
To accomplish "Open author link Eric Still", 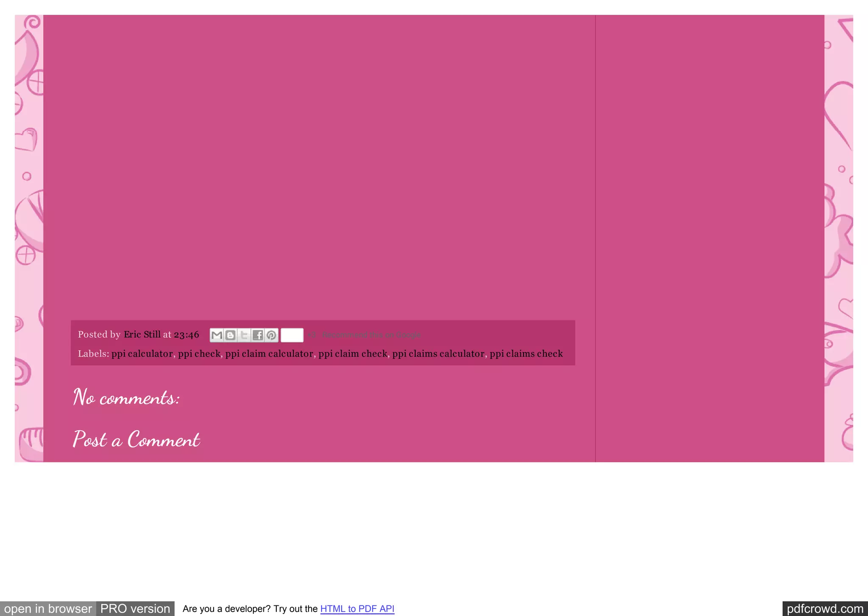I will [142, 334].
